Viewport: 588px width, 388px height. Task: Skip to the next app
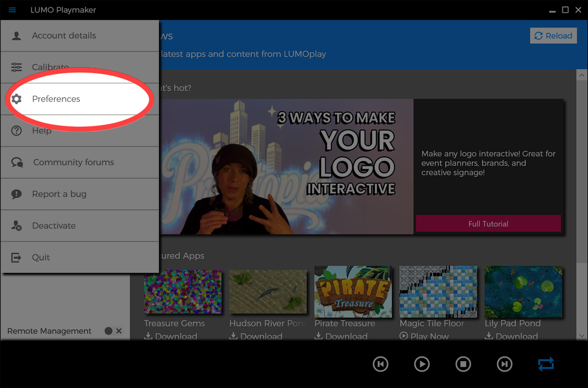tap(504, 364)
